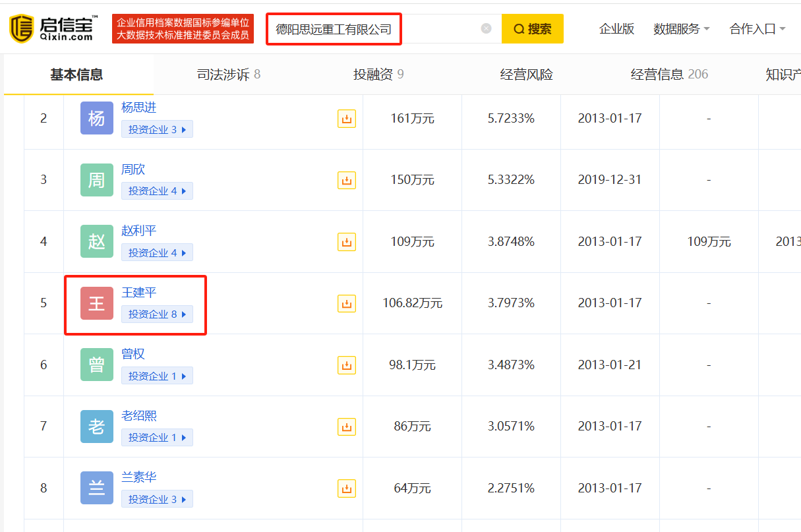This screenshot has width=801, height=532.
Task: Click the 周 avatar for 周欣
Action: point(97,180)
